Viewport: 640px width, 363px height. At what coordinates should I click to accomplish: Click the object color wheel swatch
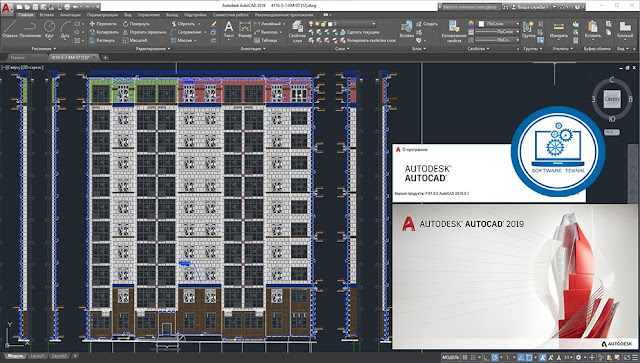471,24
